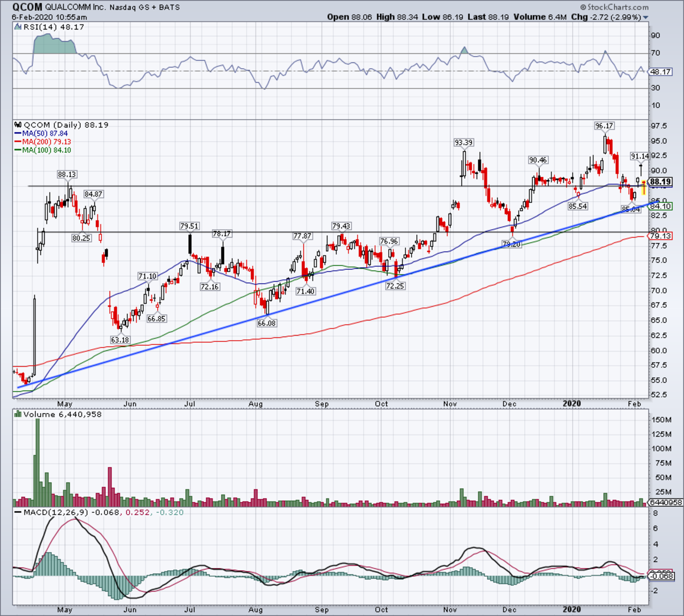This screenshot has width=684, height=616.
Task: Click the 66.85 price label
Action: point(156,319)
